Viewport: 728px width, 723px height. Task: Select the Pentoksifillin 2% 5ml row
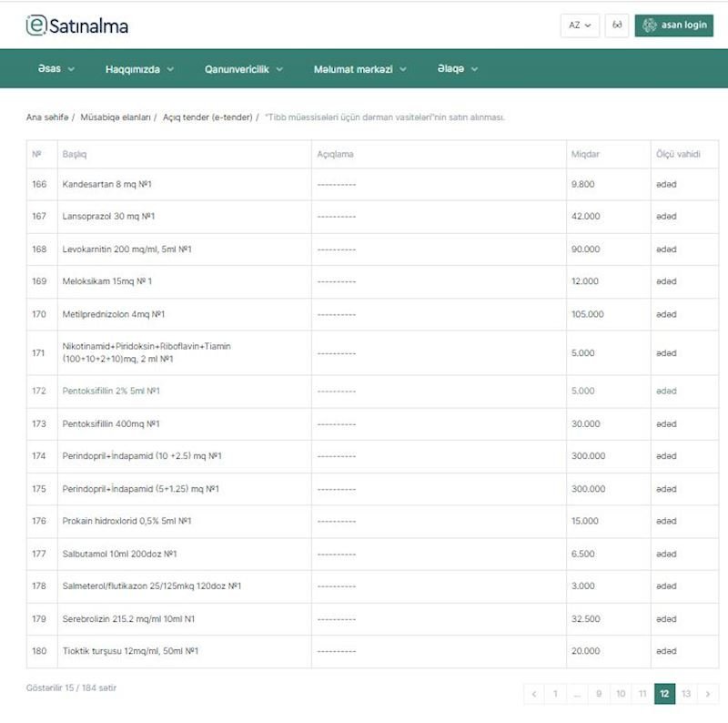point(105,392)
